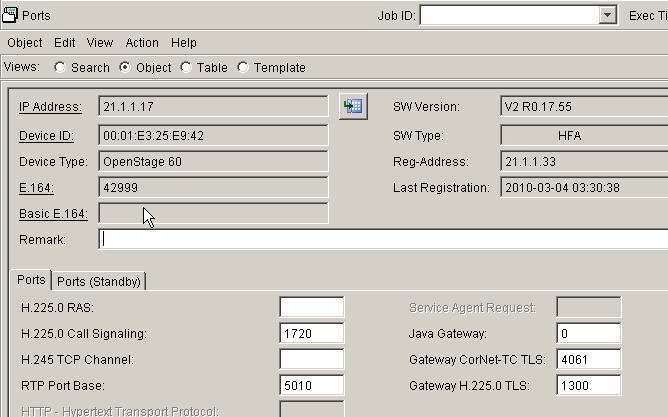
Task: Click the RTP Port Base: label
Action: click(63, 385)
